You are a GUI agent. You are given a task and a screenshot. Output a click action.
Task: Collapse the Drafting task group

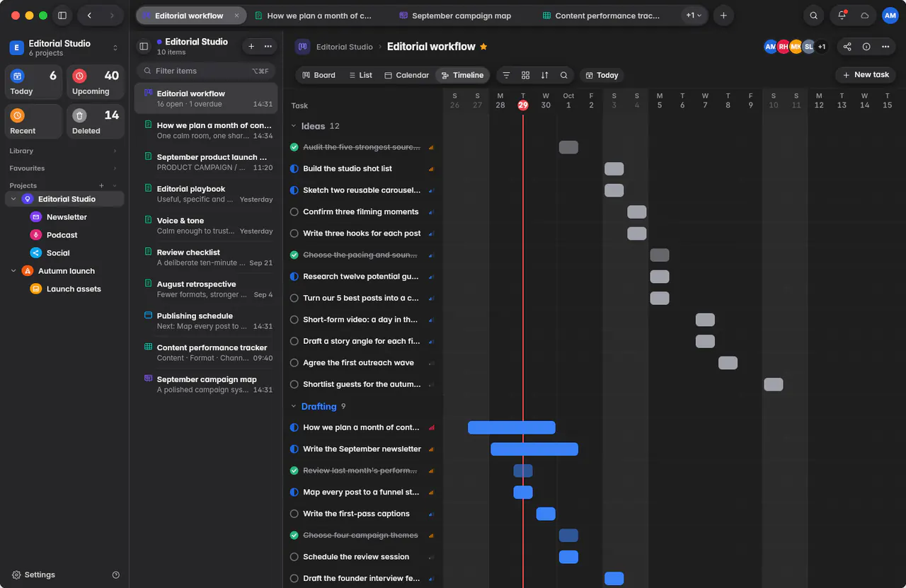coord(294,406)
